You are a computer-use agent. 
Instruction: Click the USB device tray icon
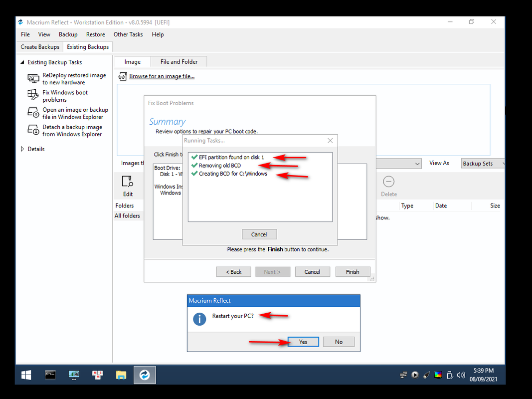point(450,375)
